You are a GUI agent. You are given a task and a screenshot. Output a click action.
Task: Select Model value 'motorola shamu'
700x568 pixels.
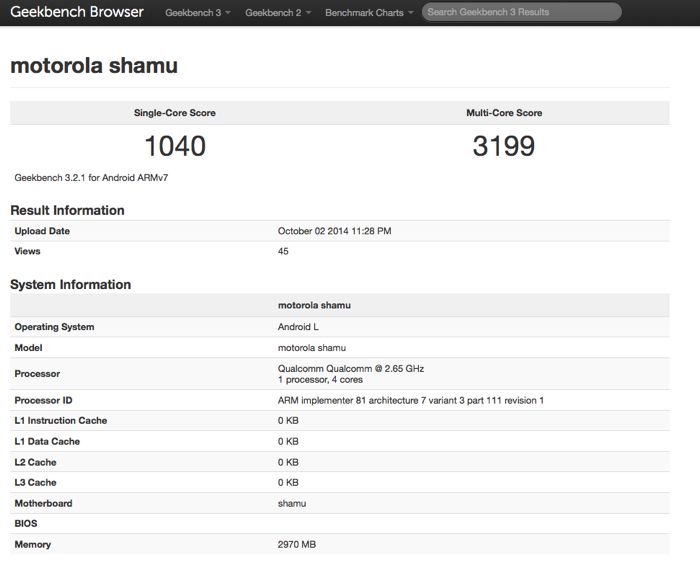[312, 348]
